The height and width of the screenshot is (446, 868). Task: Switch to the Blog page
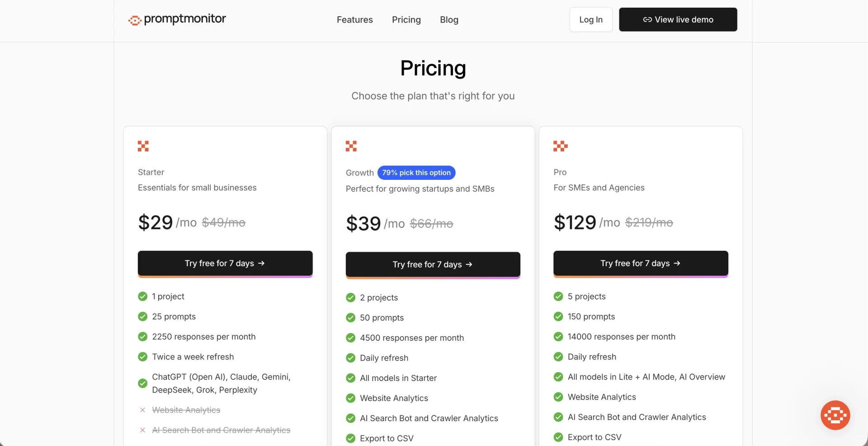[x=449, y=19]
